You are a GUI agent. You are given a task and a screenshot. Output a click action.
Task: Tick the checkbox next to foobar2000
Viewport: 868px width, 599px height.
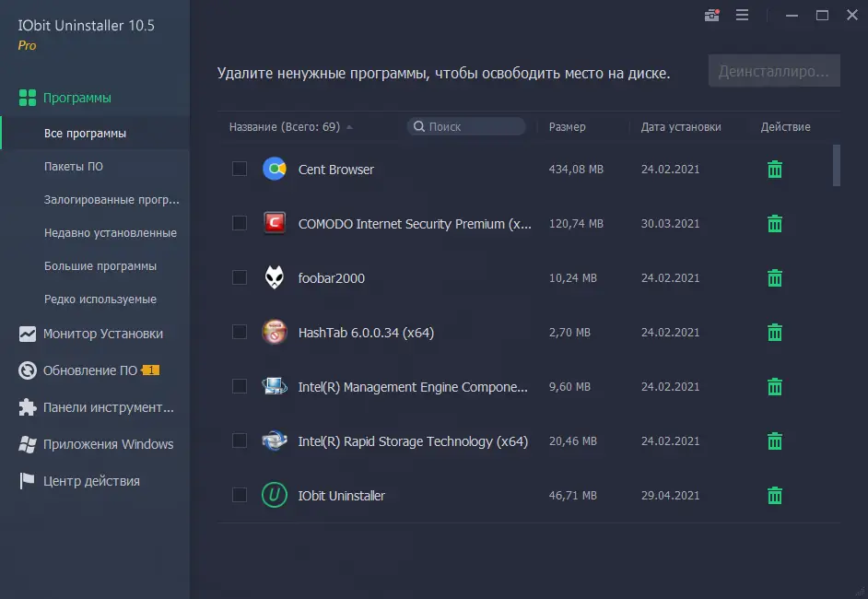coord(240,278)
